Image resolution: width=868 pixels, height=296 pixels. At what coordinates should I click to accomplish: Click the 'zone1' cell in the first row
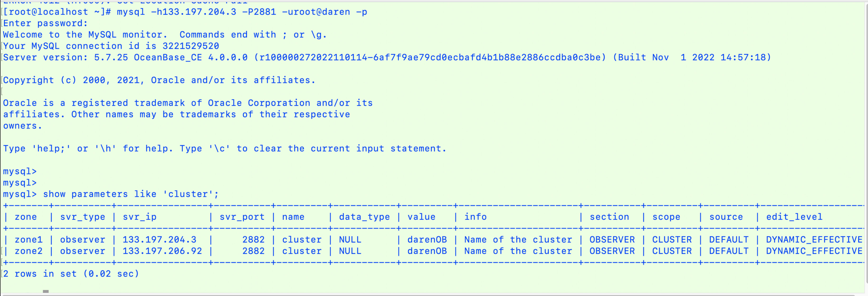pyautogui.click(x=29, y=240)
